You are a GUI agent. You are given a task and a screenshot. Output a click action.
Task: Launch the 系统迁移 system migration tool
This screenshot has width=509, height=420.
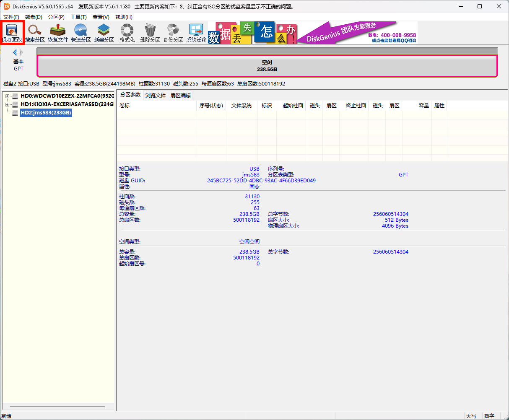click(x=196, y=33)
